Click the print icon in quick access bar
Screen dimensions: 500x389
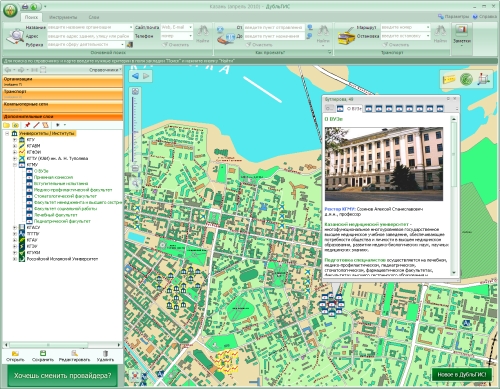point(25,6)
